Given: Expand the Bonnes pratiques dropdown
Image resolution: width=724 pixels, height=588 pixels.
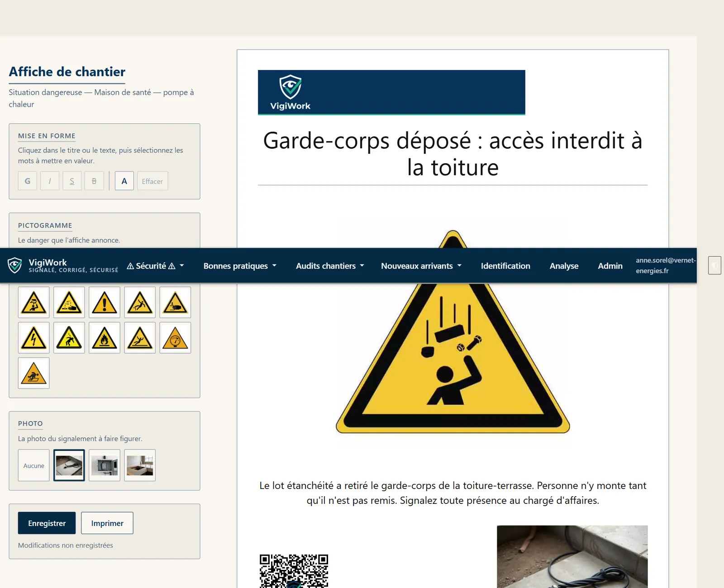Looking at the screenshot, I should [240, 266].
